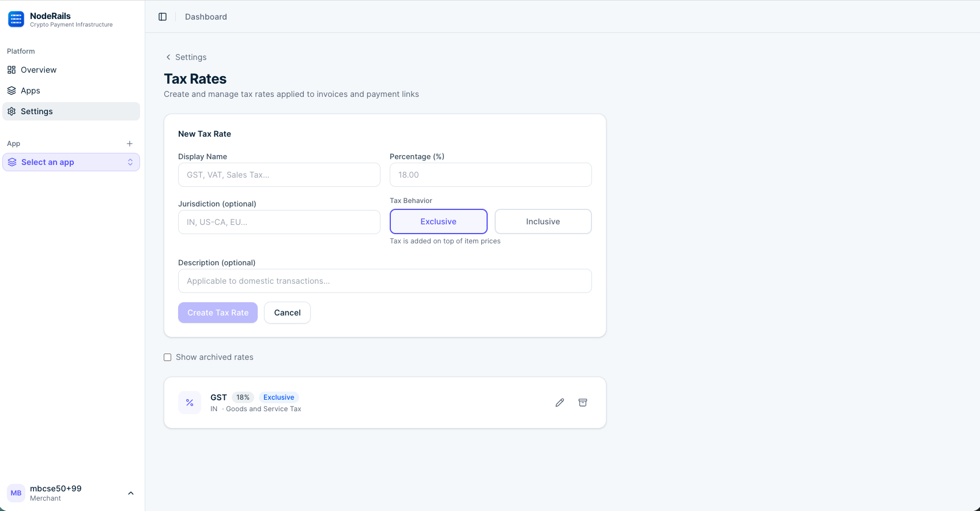Click the percent icon on GST row

(190, 403)
